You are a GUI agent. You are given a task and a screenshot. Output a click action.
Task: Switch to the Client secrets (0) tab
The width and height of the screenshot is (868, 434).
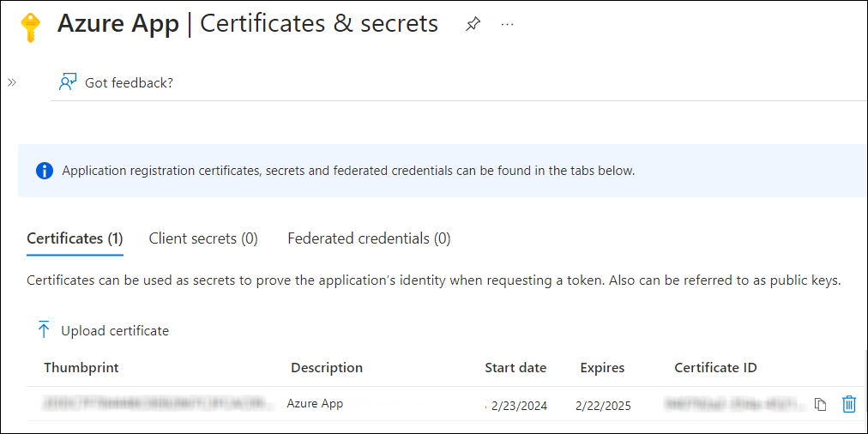click(x=203, y=238)
